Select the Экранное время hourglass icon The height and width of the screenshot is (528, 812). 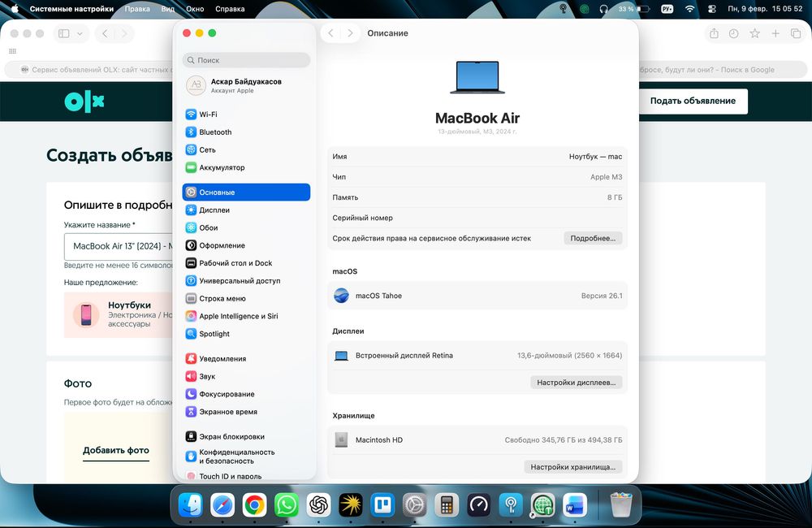191,411
